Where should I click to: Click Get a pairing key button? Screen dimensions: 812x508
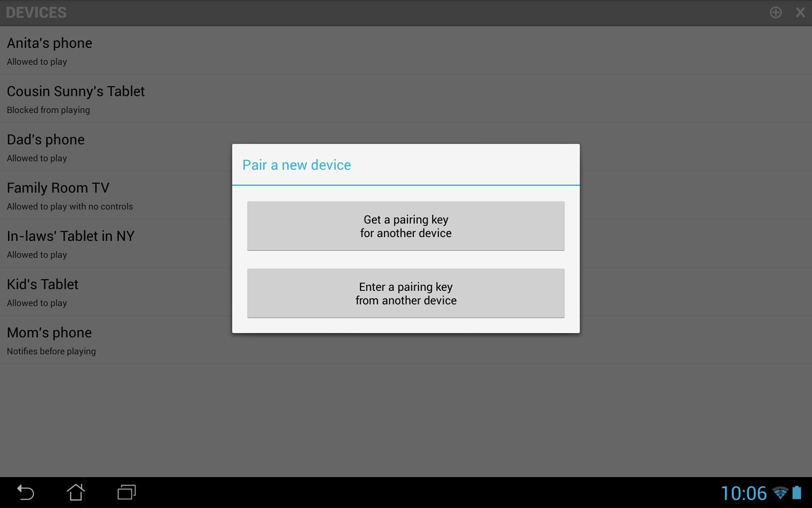pyautogui.click(x=406, y=225)
